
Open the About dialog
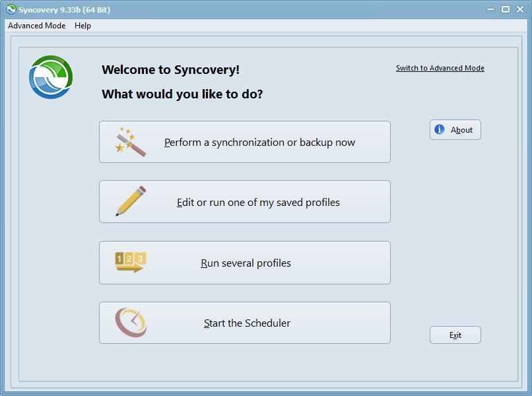point(455,129)
